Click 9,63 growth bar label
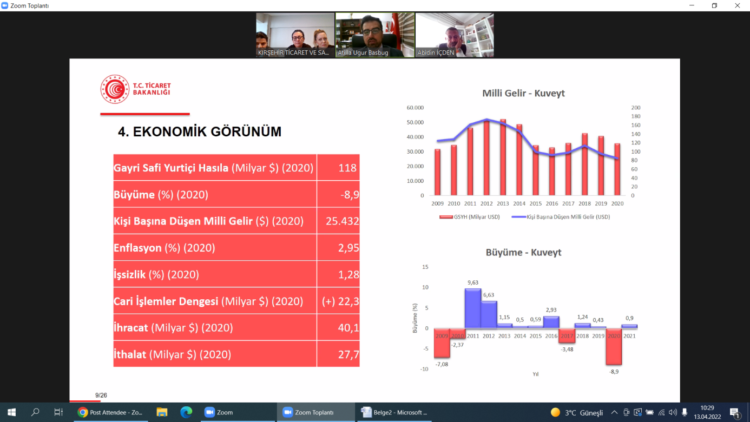This screenshot has width=750, height=422. pyautogui.click(x=473, y=283)
